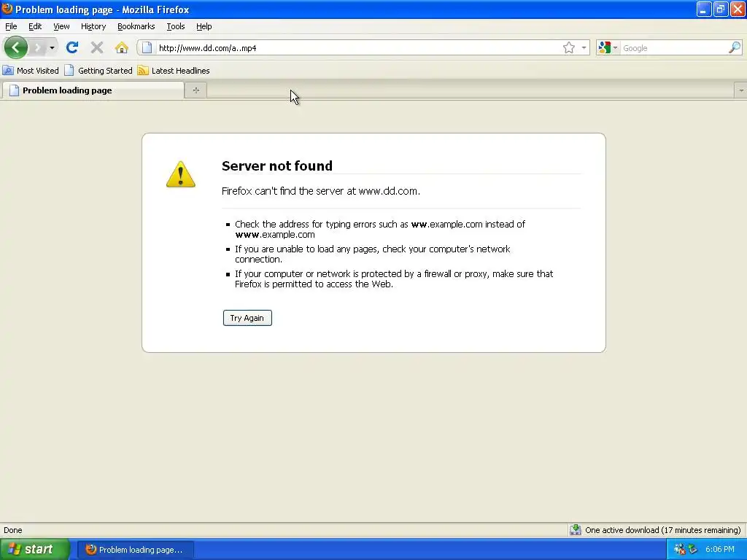Bookmark this page with the star
747x560 pixels.
[x=569, y=47]
